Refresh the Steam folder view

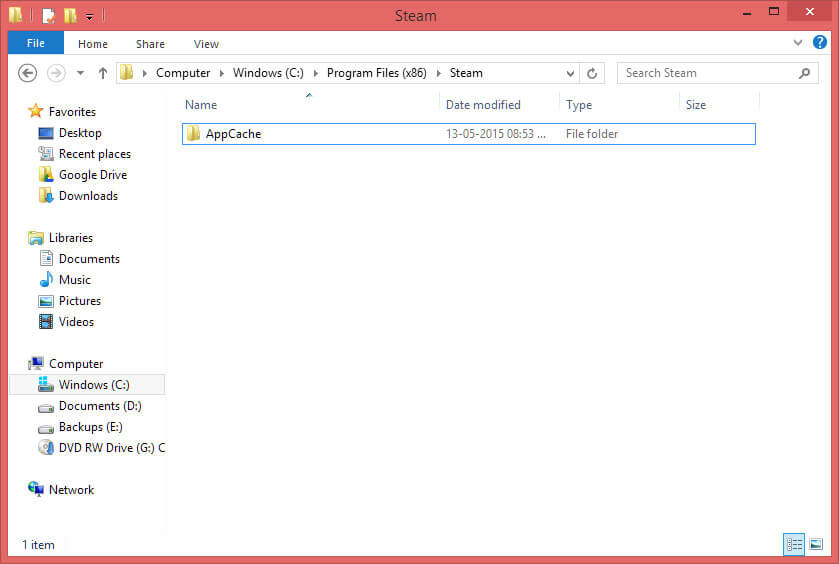592,73
